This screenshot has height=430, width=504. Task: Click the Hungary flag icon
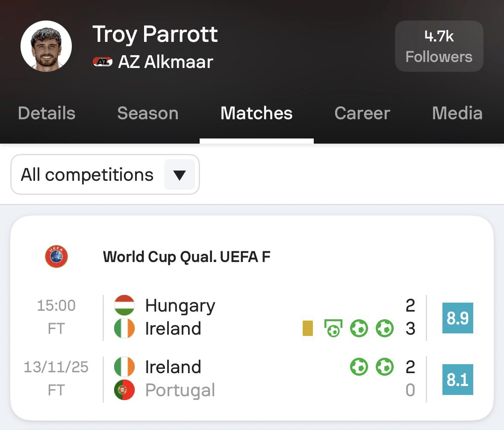[x=124, y=306]
